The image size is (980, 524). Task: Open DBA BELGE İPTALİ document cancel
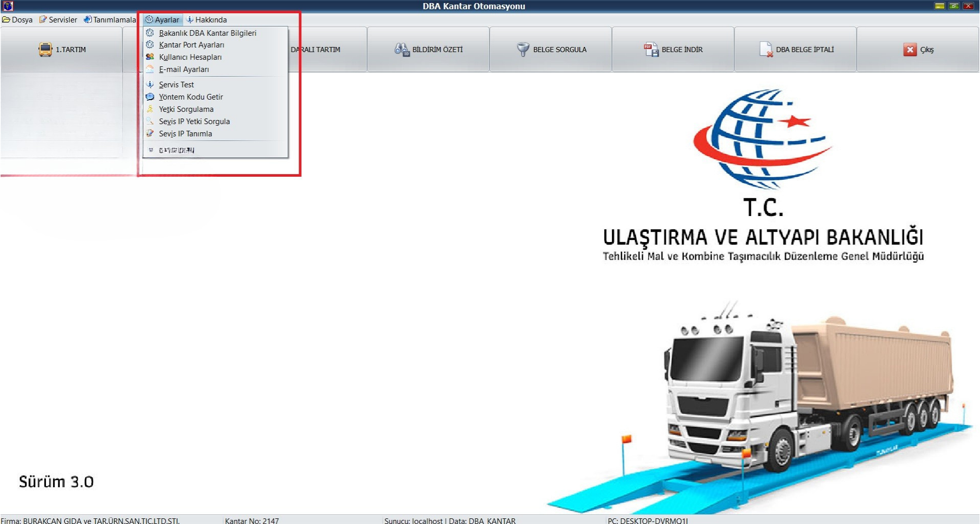796,50
